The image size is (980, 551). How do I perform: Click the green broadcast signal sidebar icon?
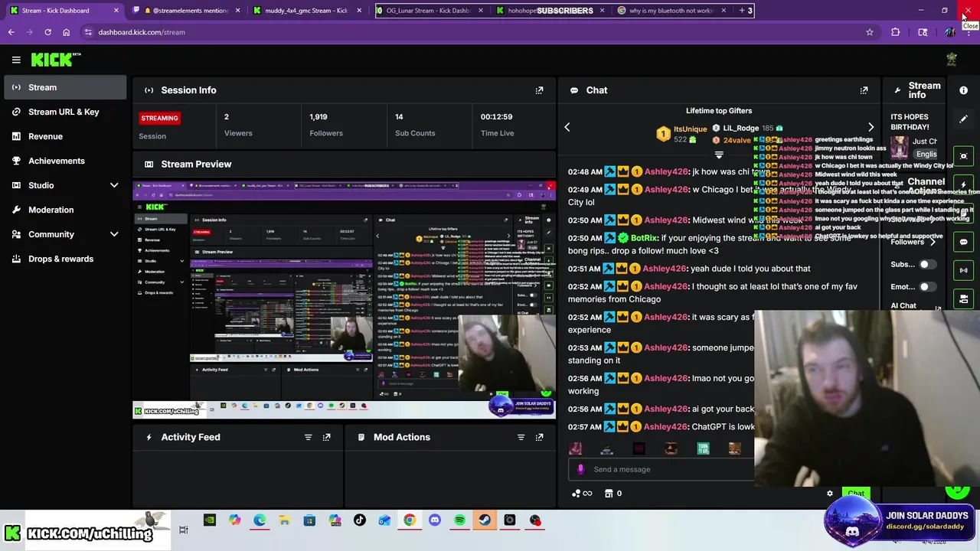(x=963, y=270)
